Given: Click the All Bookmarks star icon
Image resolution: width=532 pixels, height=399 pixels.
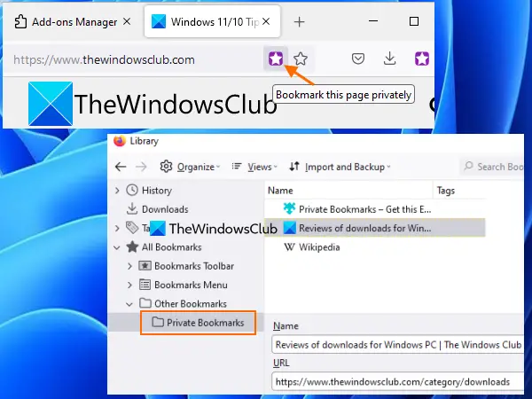Looking at the screenshot, I should click(x=132, y=246).
